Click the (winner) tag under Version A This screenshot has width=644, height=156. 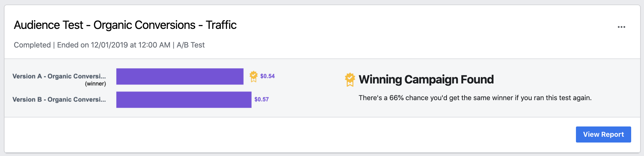click(x=95, y=84)
